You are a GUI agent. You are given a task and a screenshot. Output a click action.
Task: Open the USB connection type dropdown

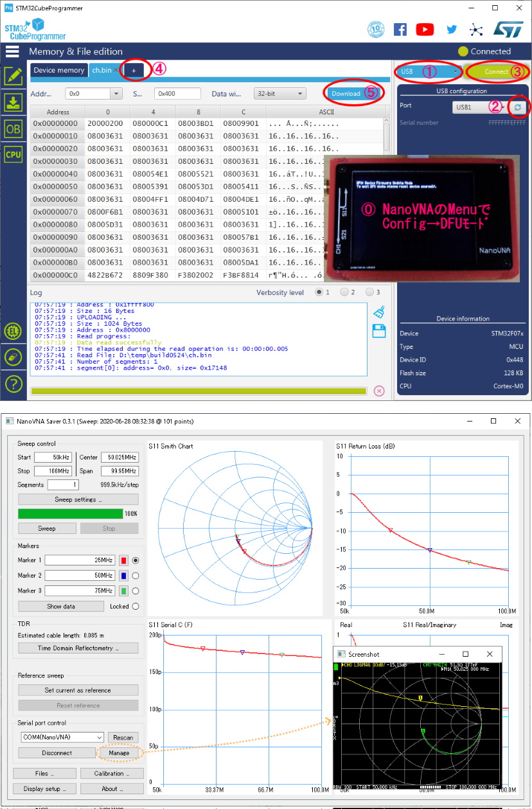[x=428, y=71]
